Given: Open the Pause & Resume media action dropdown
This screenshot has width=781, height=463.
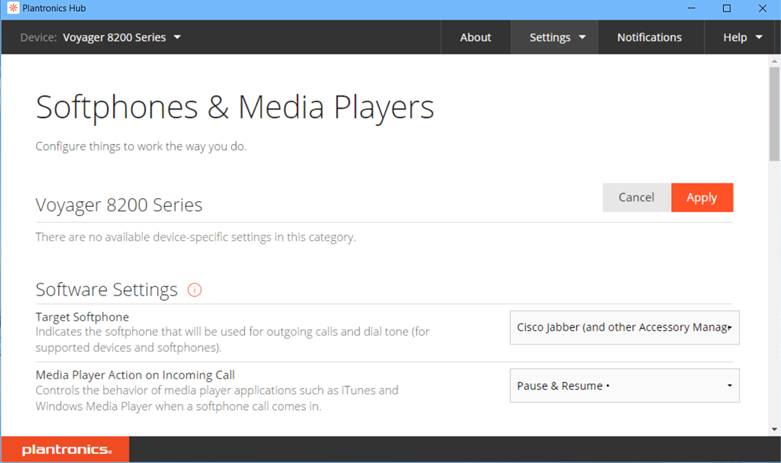Looking at the screenshot, I should 625,386.
